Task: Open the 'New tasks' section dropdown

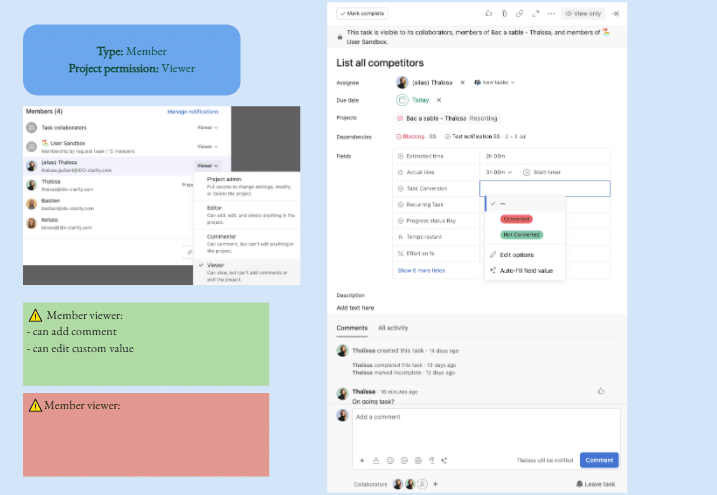Action: [x=497, y=82]
